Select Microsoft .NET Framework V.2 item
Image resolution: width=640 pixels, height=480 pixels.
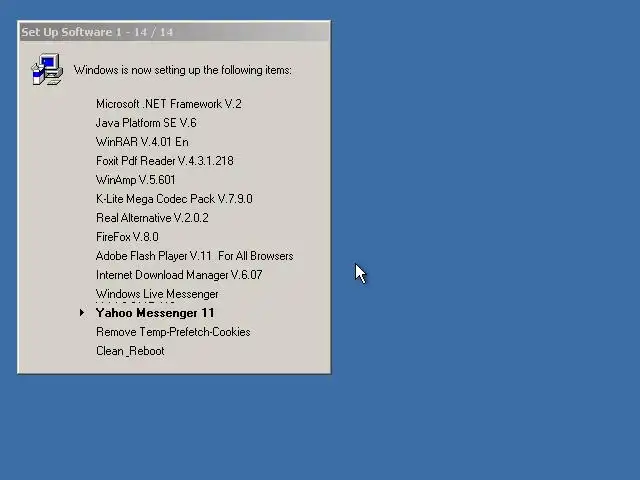[169, 104]
